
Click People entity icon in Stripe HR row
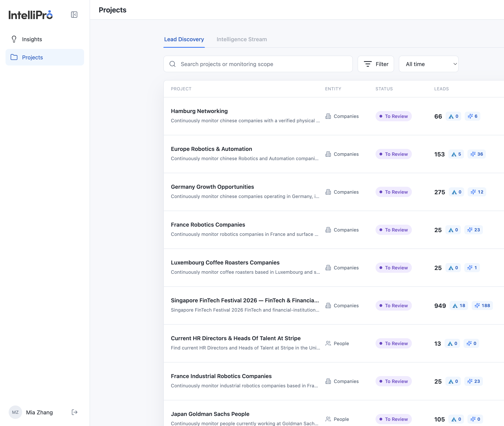328,343
